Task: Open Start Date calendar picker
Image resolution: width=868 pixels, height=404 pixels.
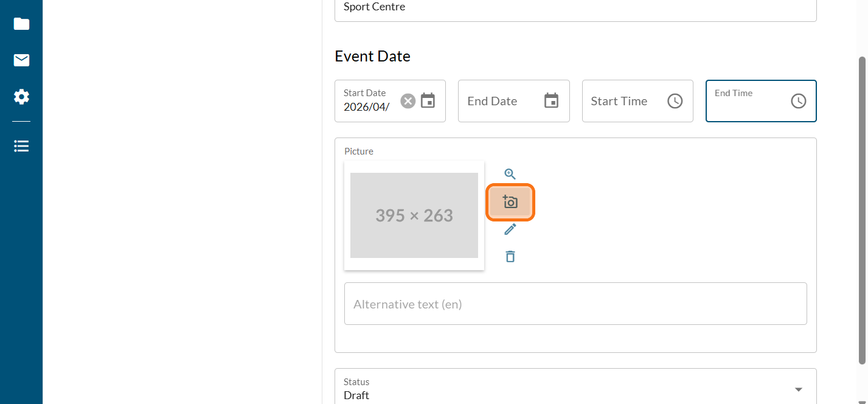Action: [x=428, y=101]
